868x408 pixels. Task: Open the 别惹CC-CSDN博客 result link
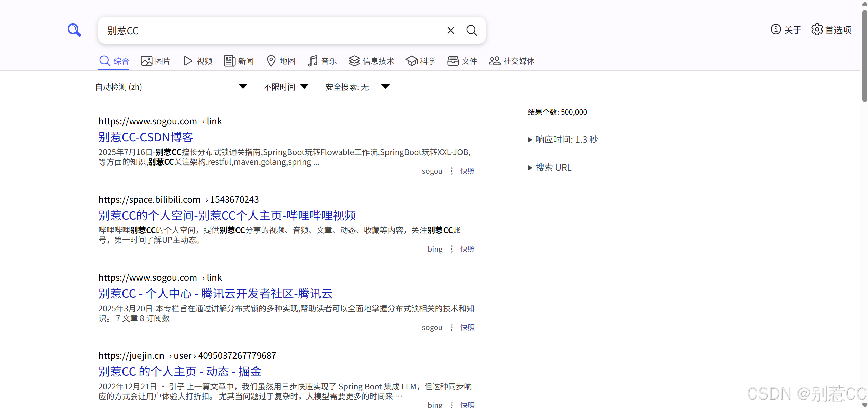[x=146, y=137]
